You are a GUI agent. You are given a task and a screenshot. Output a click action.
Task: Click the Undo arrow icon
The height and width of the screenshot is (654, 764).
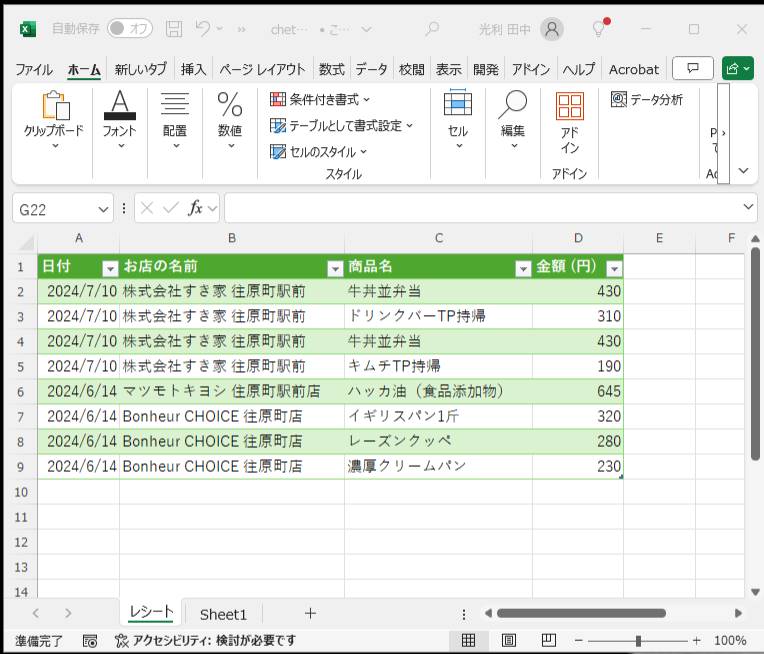coord(203,28)
